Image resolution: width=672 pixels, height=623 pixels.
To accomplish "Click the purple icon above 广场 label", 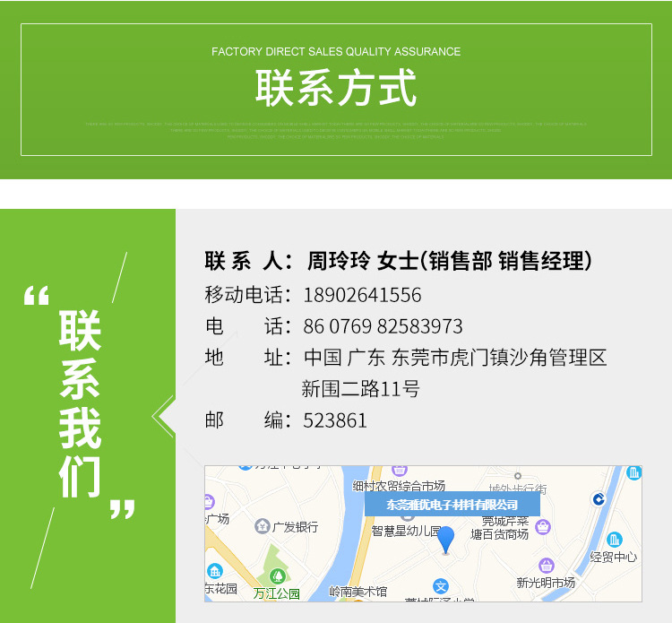I will pos(209,502).
